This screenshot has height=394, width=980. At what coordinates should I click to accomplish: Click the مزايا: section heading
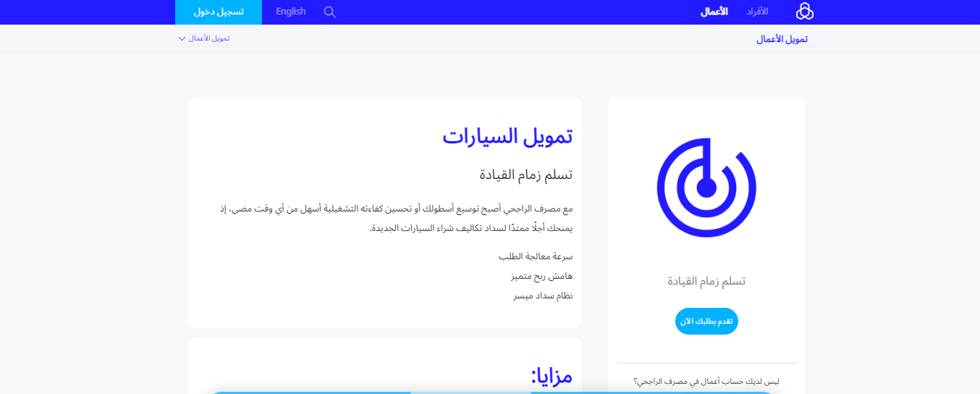(x=552, y=375)
